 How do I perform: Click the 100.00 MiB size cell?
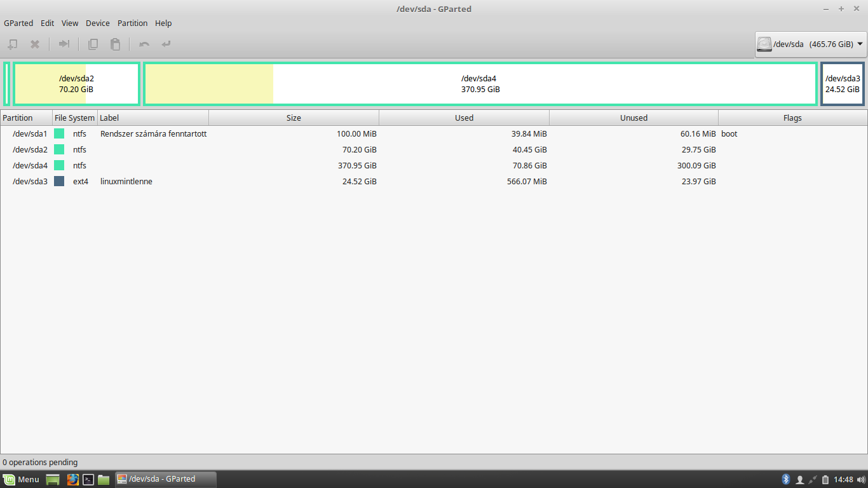coord(356,134)
